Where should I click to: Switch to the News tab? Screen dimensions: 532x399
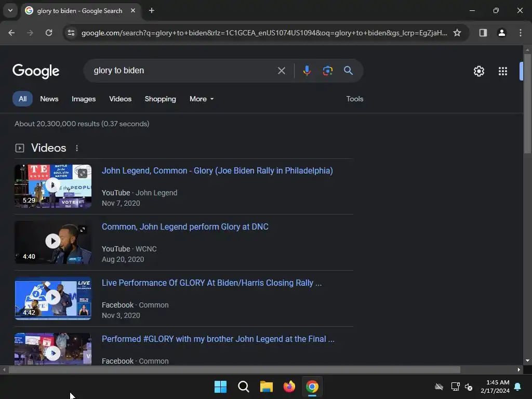[49, 99]
